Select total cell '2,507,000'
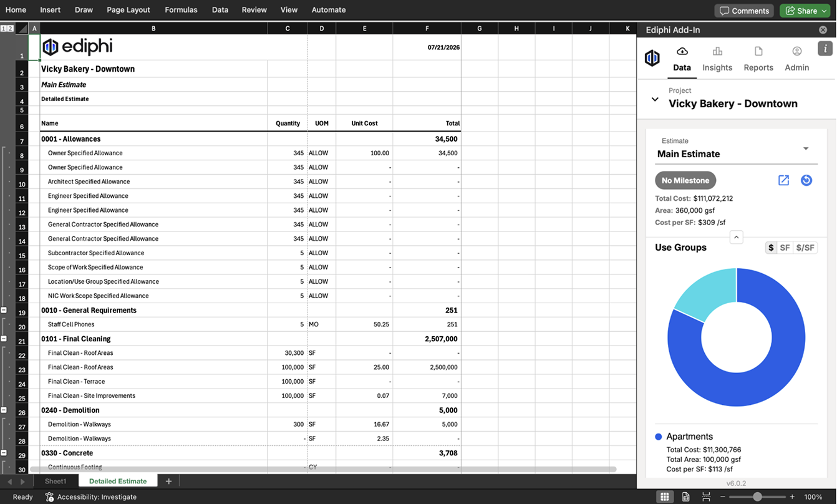837x504 pixels. [427, 339]
